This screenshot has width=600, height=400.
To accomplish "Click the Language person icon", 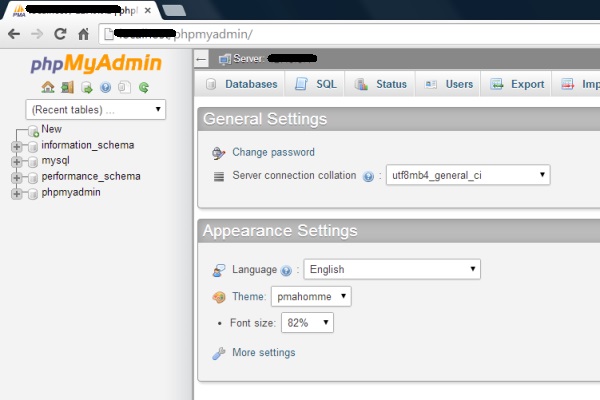I will [x=219, y=270].
